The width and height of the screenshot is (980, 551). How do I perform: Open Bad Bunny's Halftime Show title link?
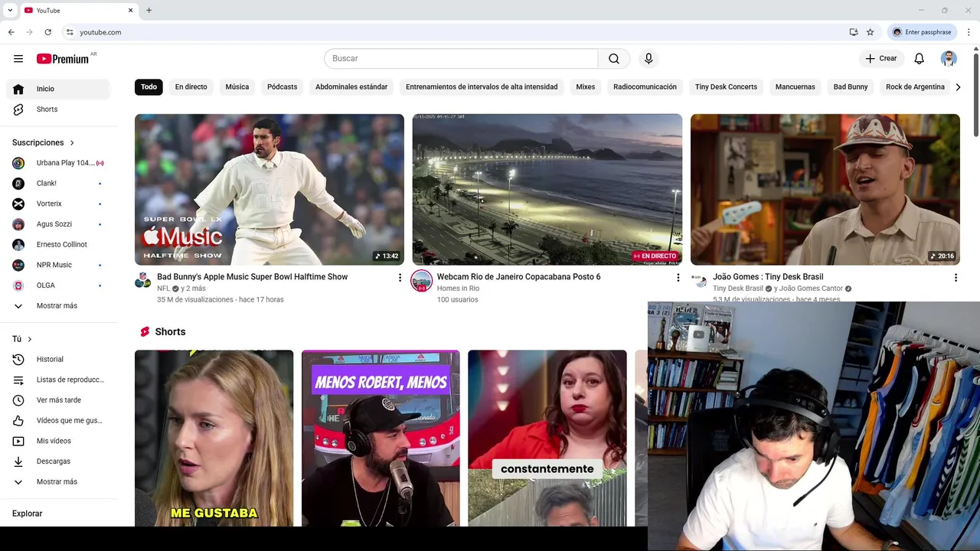pos(252,277)
